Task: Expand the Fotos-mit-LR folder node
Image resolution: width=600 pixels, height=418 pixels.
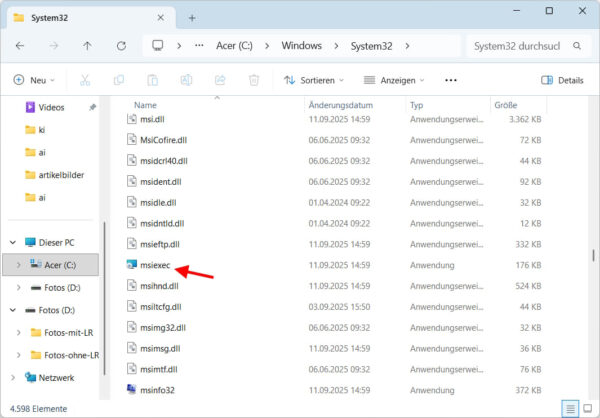Action: 18,333
